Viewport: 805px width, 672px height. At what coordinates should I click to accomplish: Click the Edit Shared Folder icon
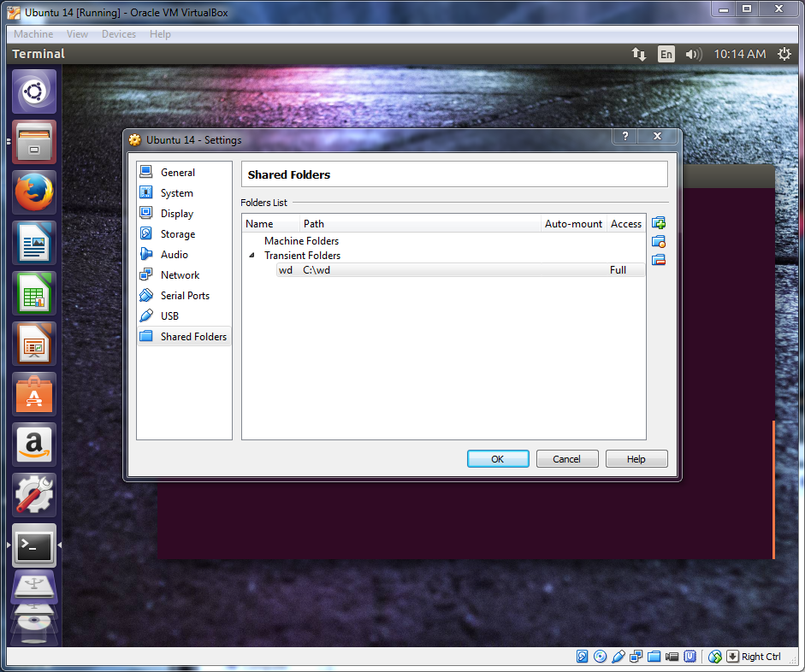tap(659, 241)
